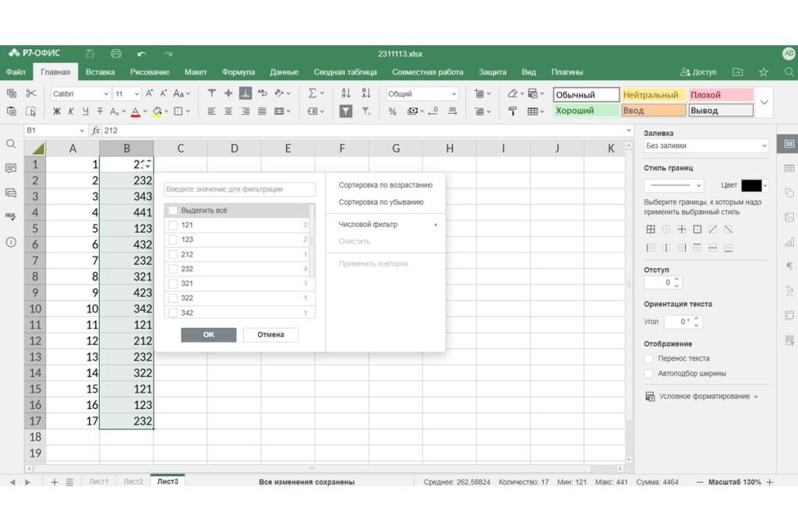Open the Calibri font name dropdown
The height and width of the screenshot is (532, 798).
79,93
